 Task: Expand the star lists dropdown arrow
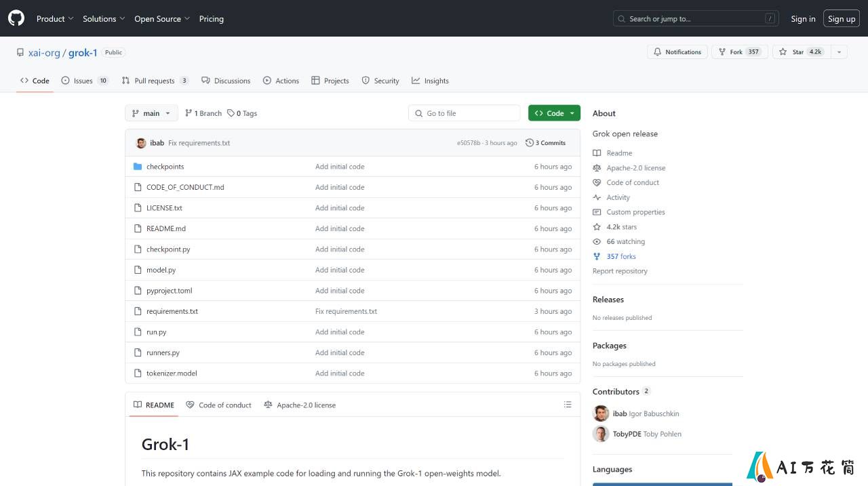click(839, 52)
